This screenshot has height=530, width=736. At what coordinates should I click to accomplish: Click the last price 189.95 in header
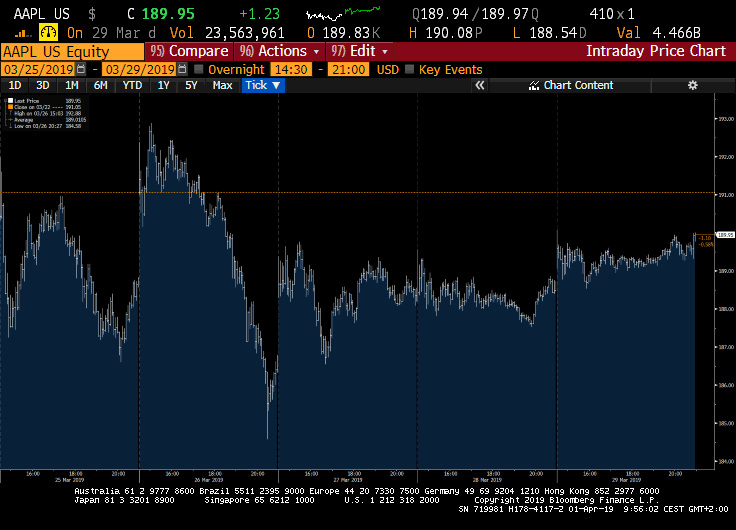(x=168, y=14)
